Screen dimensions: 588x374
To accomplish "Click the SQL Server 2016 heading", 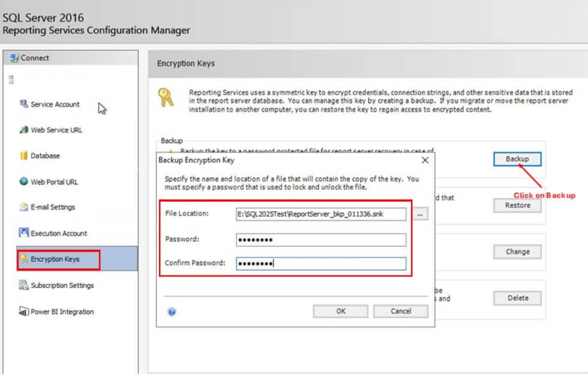I will (x=43, y=17).
